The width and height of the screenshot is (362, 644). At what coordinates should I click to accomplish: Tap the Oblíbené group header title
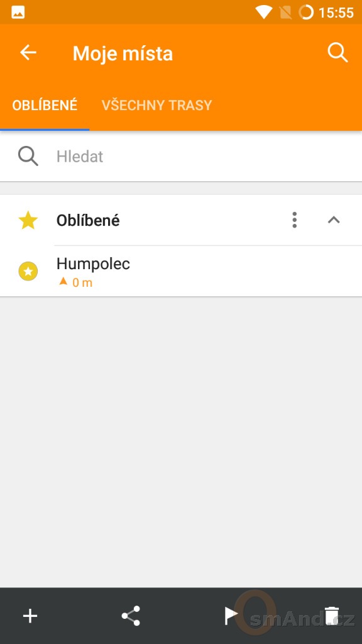tap(88, 221)
